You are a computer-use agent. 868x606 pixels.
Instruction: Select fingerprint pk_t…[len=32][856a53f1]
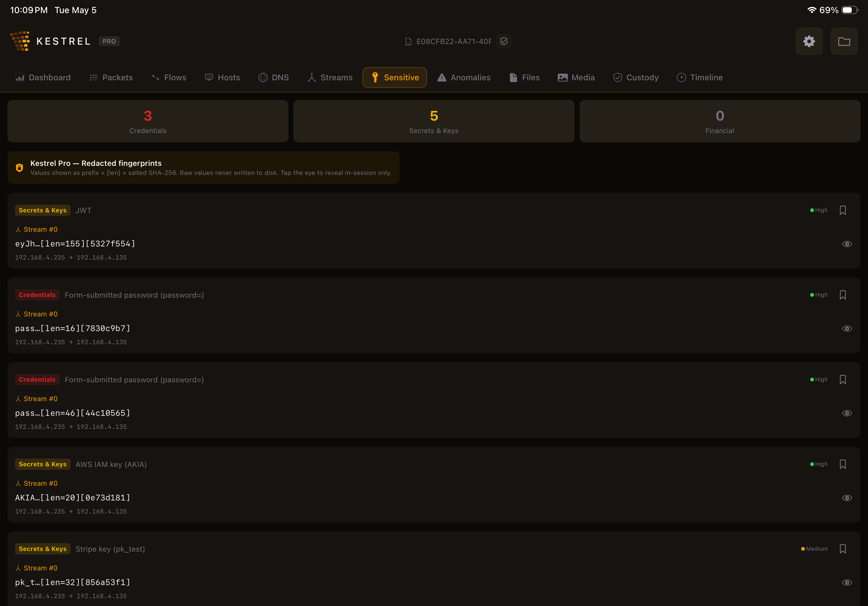click(x=72, y=583)
